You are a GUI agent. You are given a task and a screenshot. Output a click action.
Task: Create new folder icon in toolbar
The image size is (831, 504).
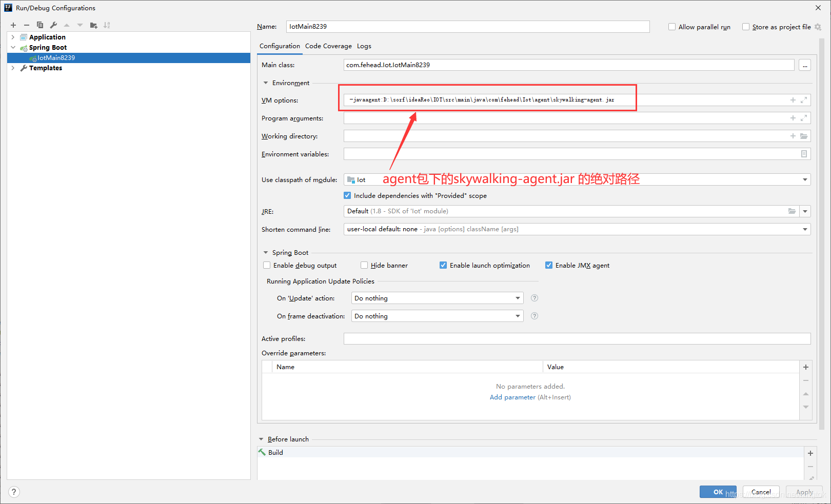93,25
